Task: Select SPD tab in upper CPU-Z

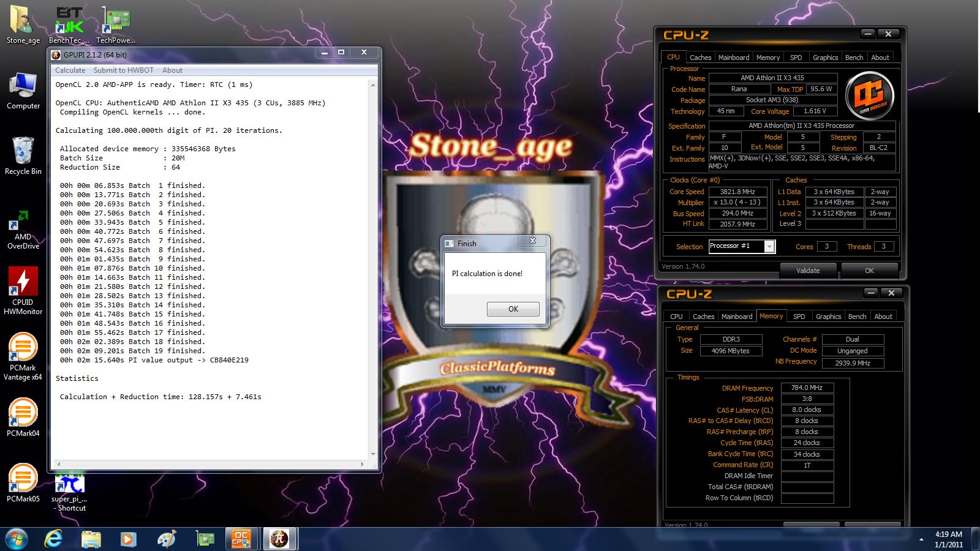Action: [796, 58]
